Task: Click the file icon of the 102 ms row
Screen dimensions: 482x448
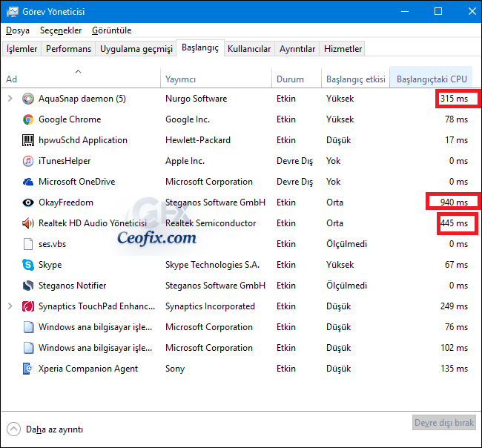Action: [x=28, y=348]
